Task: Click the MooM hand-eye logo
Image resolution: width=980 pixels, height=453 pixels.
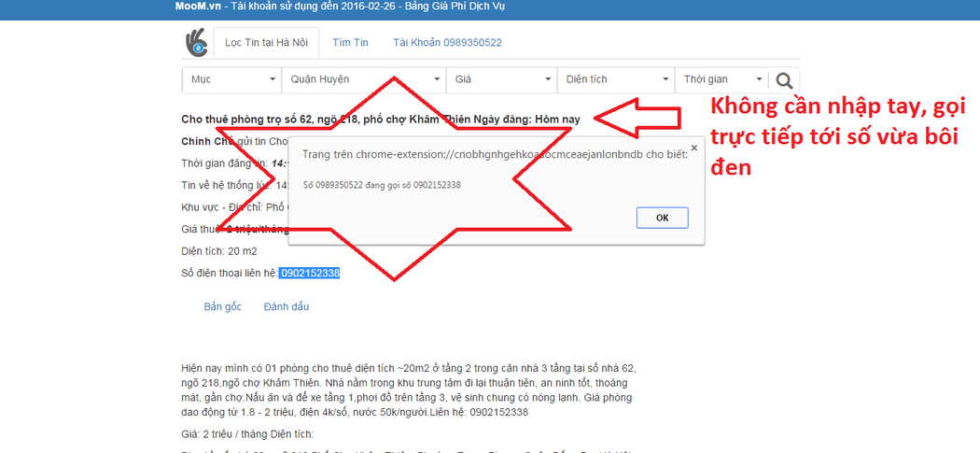Action: pyautogui.click(x=195, y=43)
